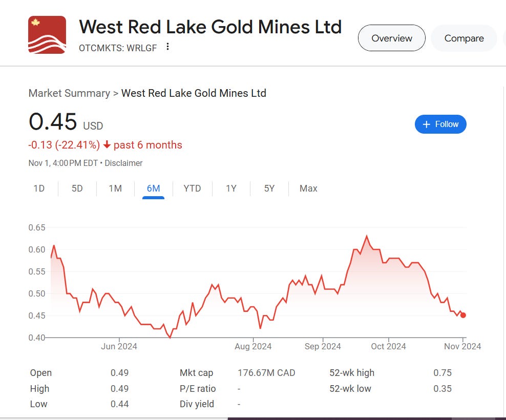506x420 pixels.
Task: Click the Oct 2024 axis label
Action: tap(388, 346)
